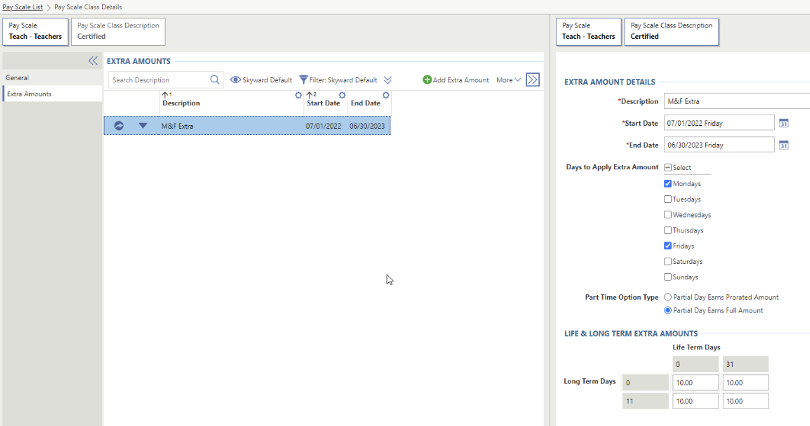The width and height of the screenshot is (810, 426).
Task: Open the Filter: Skyward Default funnel
Action: (304, 80)
